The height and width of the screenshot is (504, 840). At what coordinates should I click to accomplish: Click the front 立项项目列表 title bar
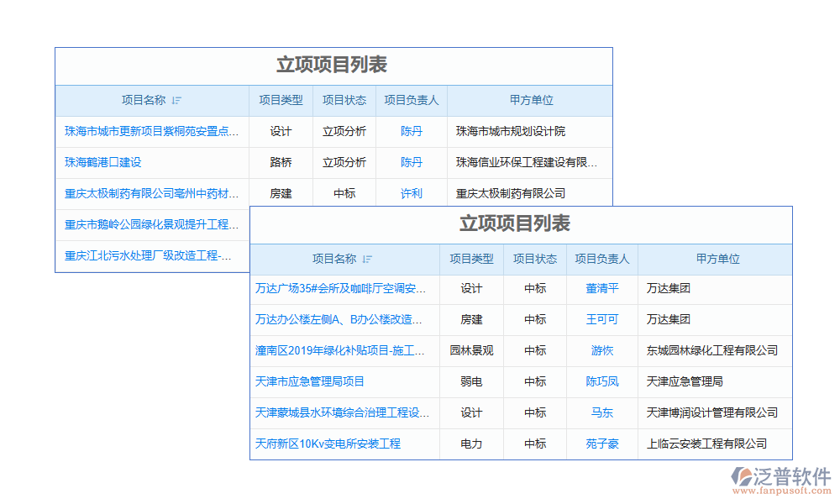(x=333, y=66)
